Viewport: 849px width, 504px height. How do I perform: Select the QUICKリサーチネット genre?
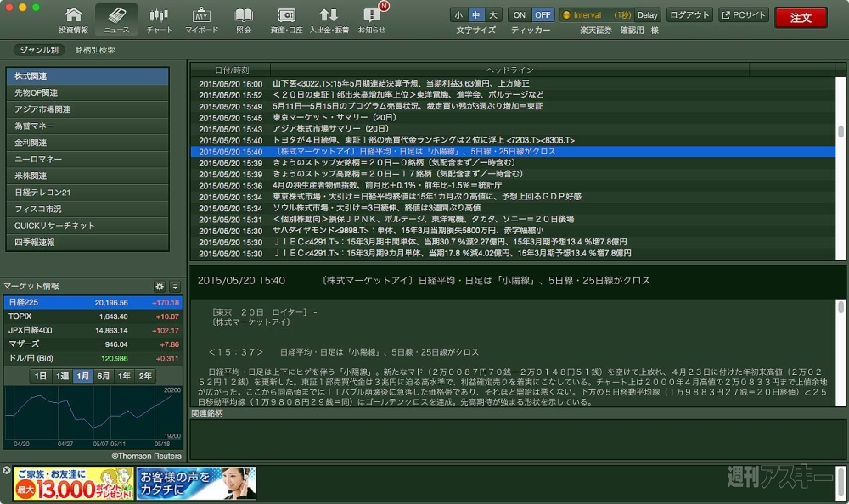(87, 226)
